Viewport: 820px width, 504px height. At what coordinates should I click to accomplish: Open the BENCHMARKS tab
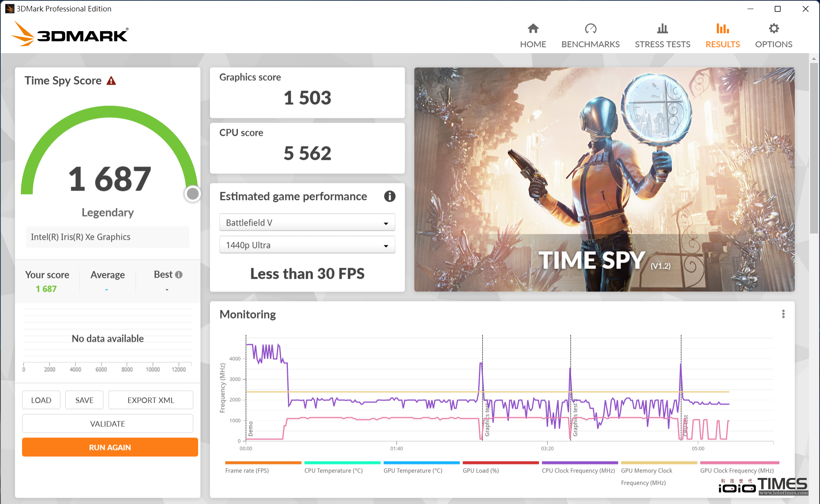tap(590, 36)
